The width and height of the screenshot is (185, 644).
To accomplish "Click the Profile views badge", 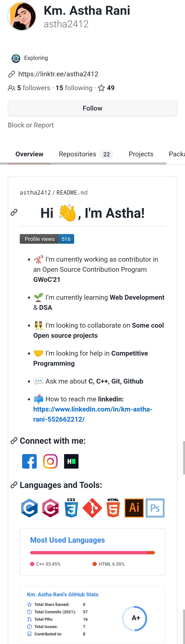I will click(x=47, y=239).
